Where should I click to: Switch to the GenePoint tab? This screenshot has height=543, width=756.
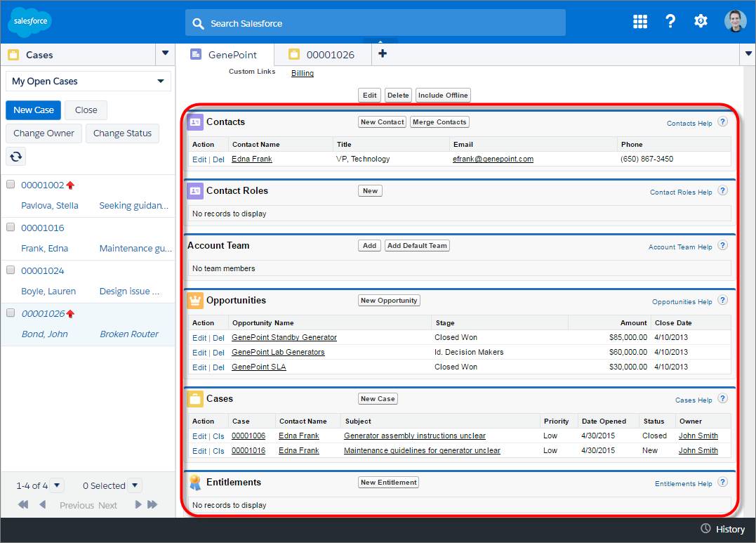[x=224, y=55]
